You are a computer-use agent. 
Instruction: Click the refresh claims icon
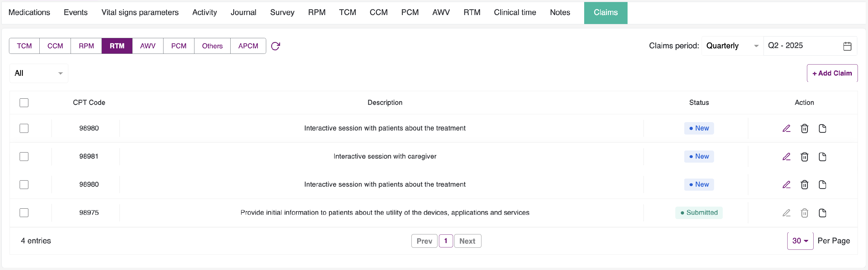point(275,46)
